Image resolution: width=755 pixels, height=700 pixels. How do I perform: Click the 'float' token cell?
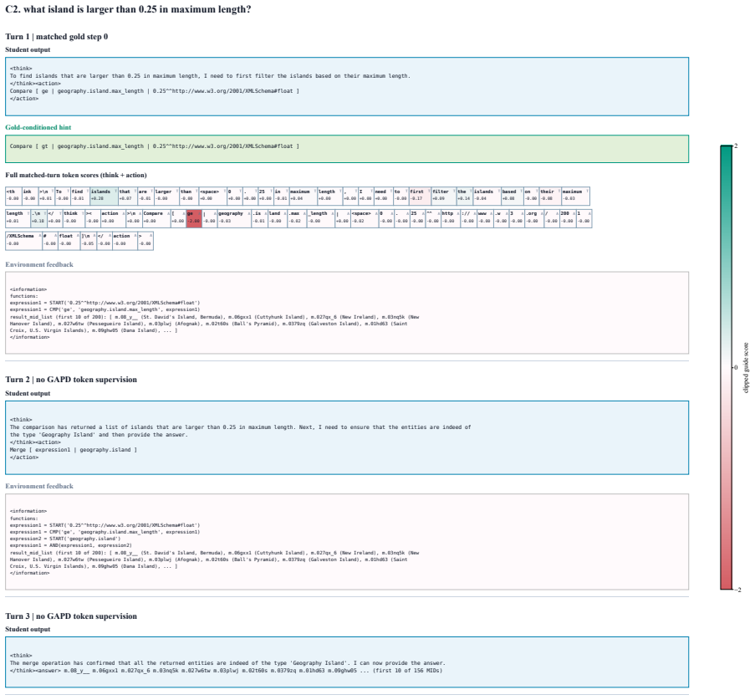[x=69, y=241]
